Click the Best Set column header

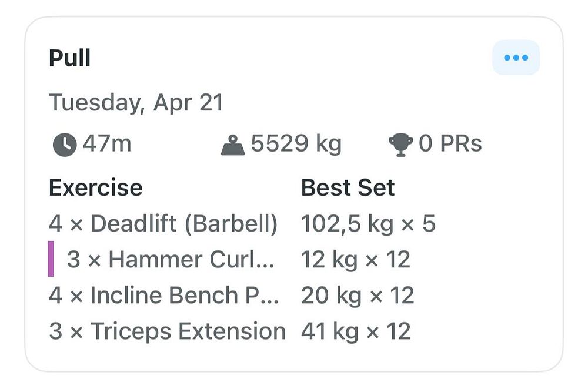348,188
